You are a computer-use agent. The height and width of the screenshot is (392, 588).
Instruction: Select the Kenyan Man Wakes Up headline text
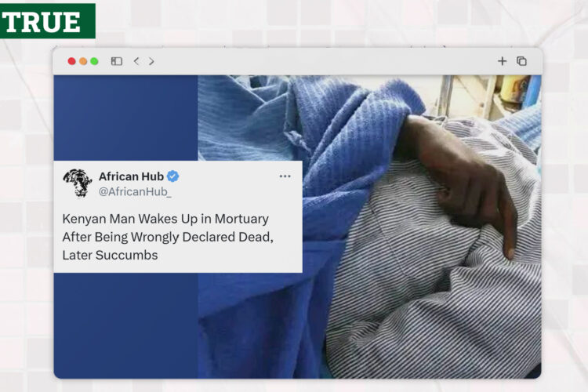tap(168, 237)
